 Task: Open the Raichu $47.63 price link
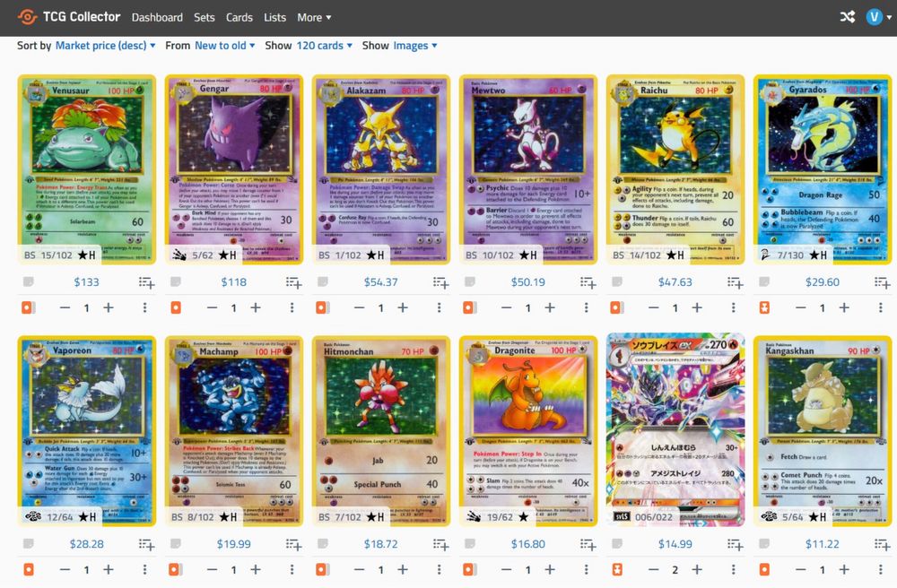(675, 281)
